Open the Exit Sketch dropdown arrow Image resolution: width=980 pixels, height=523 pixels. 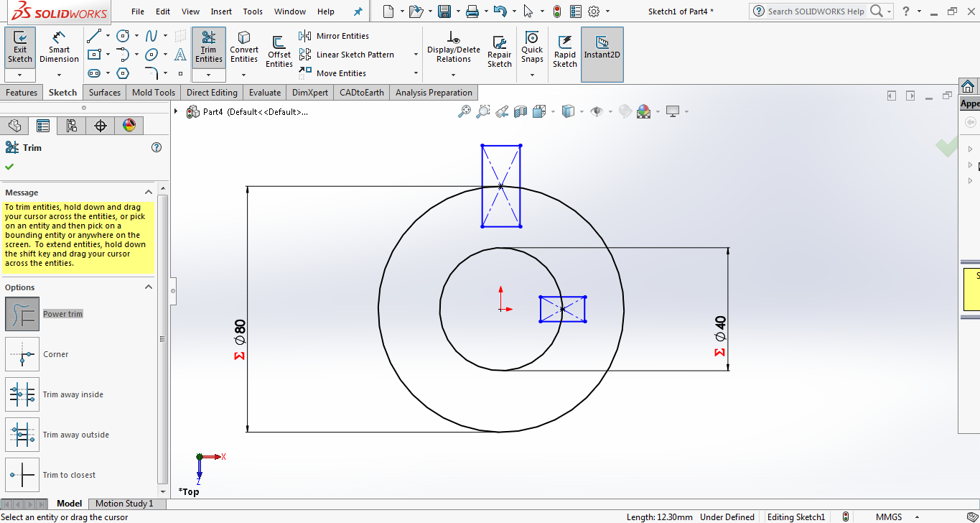(20, 75)
